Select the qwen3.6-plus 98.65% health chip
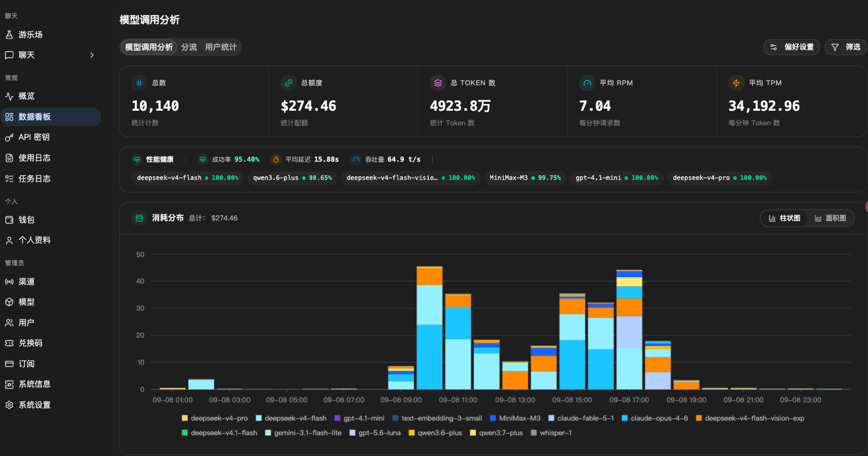This screenshot has height=456, width=868. [292, 178]
